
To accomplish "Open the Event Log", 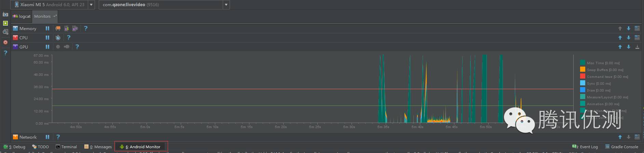I will click(585, 147).
